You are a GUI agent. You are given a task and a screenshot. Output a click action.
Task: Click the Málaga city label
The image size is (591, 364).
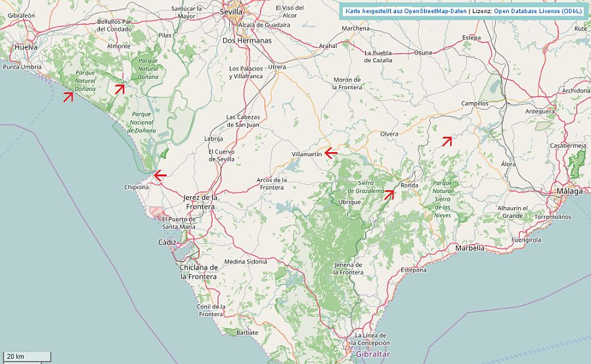(569, 192)
